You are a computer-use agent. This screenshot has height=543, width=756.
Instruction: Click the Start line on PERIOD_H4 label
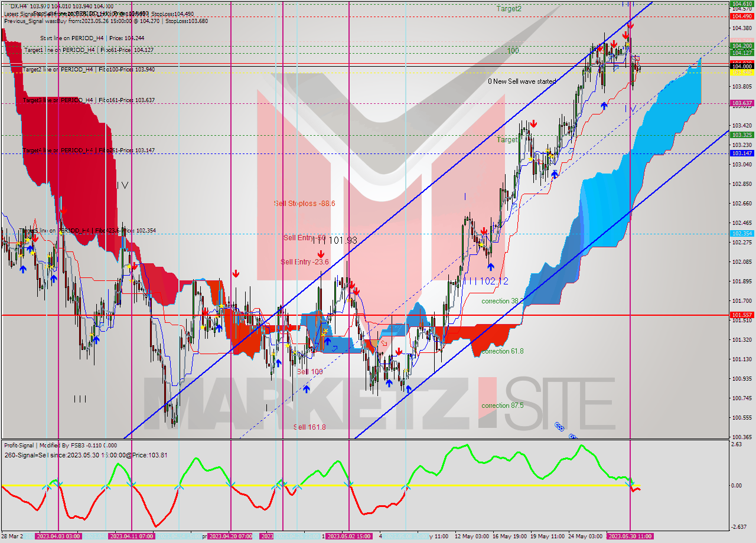coord(92,38)
